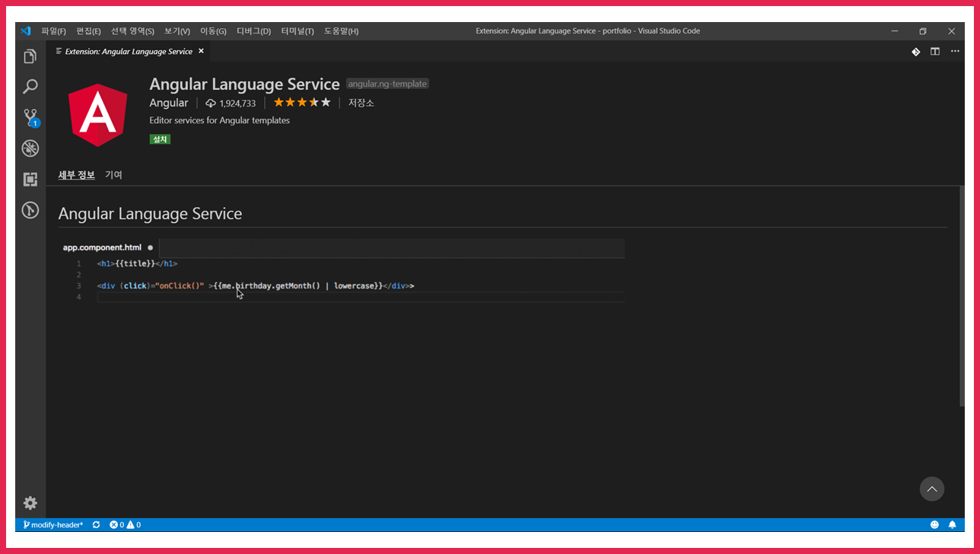Open the 파일(F) menu
980x554 pixels.
[x=53, y=31]
